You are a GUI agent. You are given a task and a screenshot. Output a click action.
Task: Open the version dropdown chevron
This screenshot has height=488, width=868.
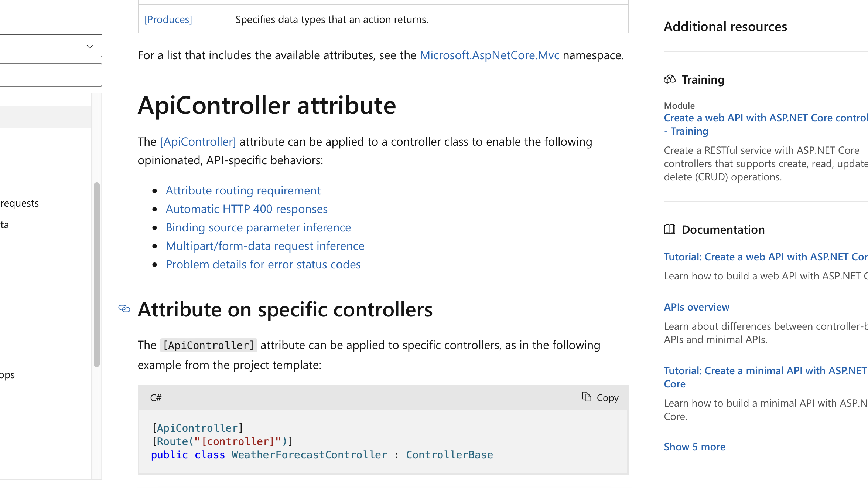(89, 46)
